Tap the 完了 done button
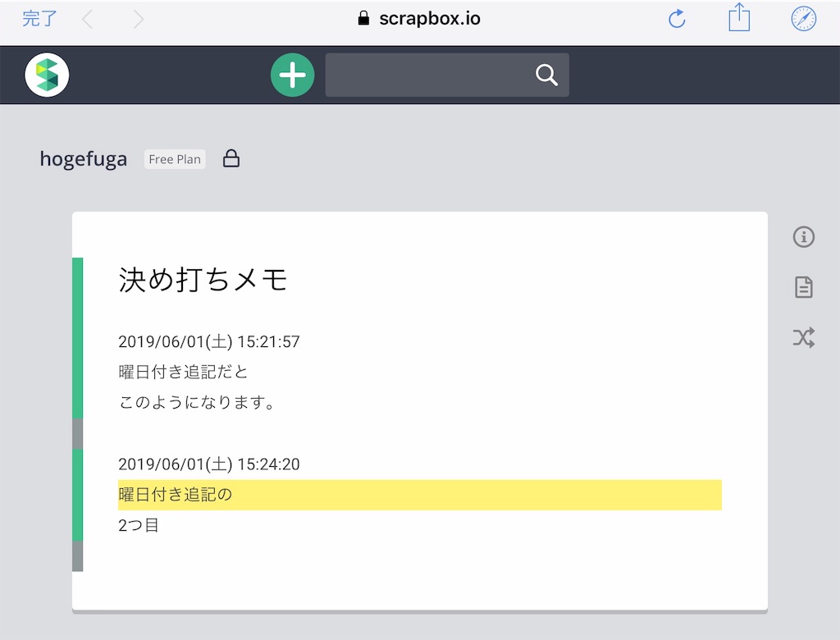This screenshot has width=840, height=640. (x=39, y=19)
